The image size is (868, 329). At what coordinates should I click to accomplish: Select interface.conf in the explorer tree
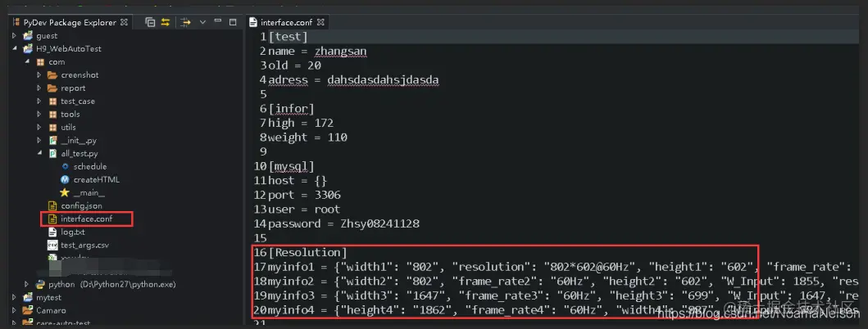point(86,219)
